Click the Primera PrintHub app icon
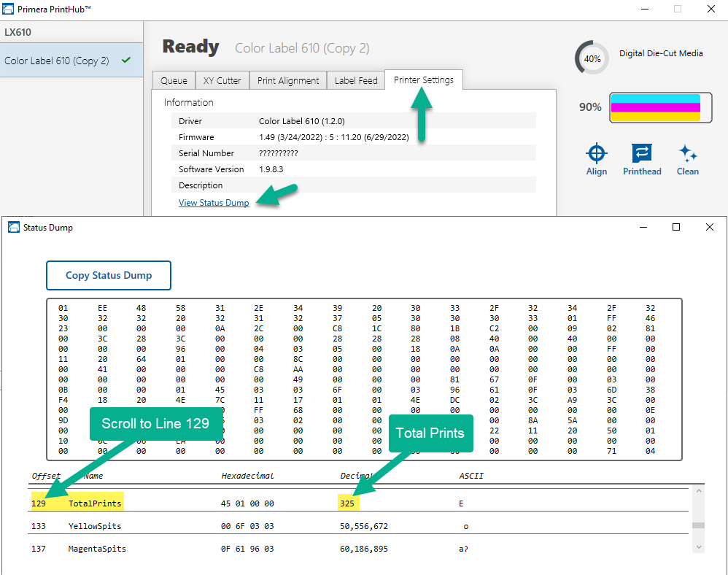This screenshot has height=575, width=728. pos(8,9)
